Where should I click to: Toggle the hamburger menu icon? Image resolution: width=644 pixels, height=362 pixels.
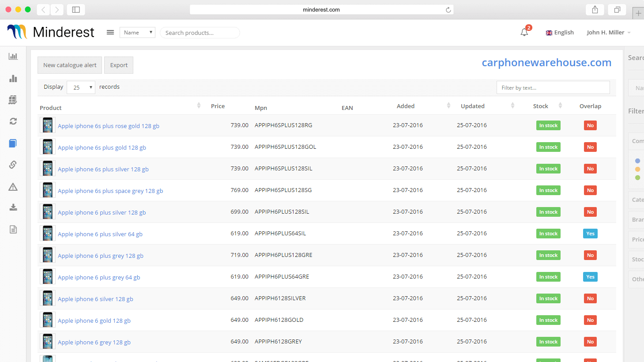pyautogui.click(x=110, y=32)
